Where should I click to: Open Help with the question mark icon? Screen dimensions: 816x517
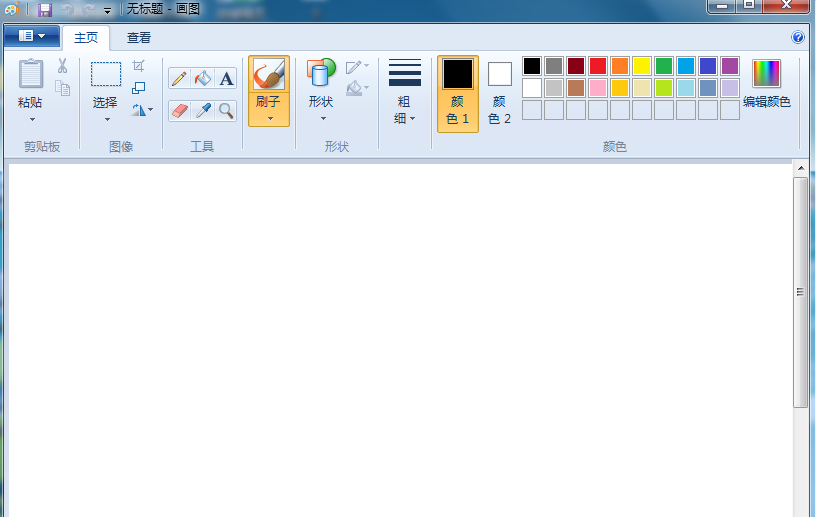pos(797,37)
